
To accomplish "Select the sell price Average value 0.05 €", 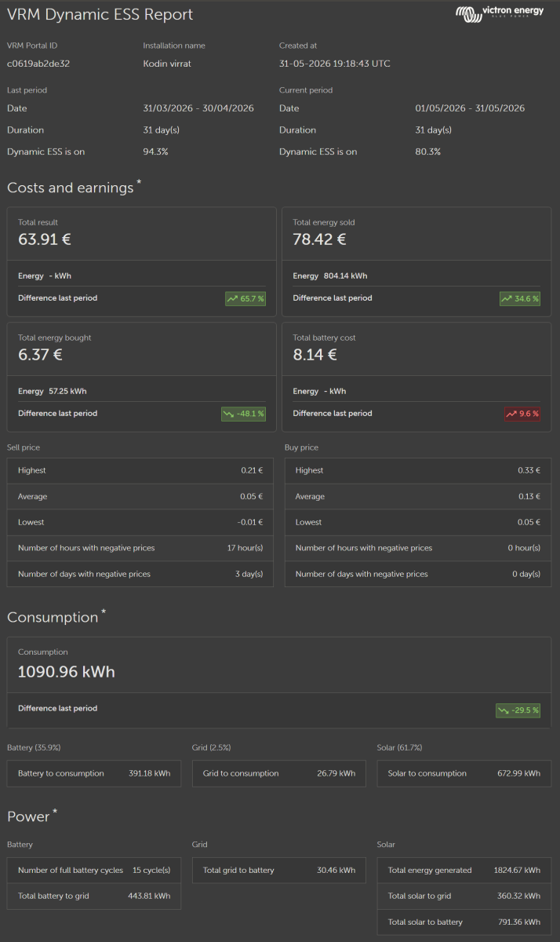I will pyautogui.click(x=252, y=496).
